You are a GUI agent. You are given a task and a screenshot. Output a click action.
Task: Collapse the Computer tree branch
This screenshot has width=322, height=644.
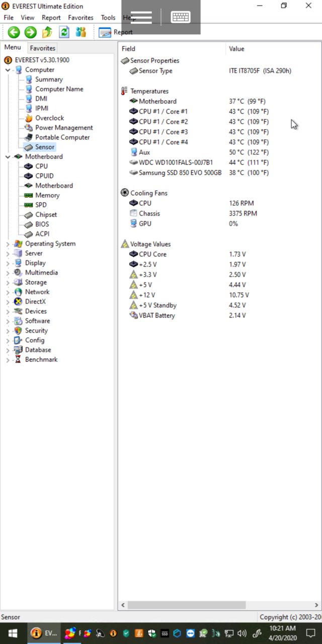[8, 70]
